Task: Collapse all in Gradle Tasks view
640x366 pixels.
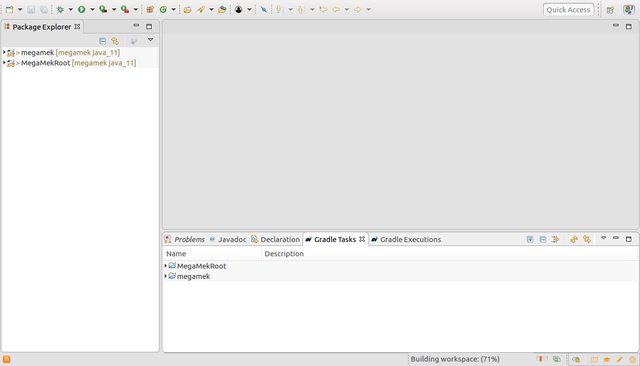Action: click(x=543, y=240)
